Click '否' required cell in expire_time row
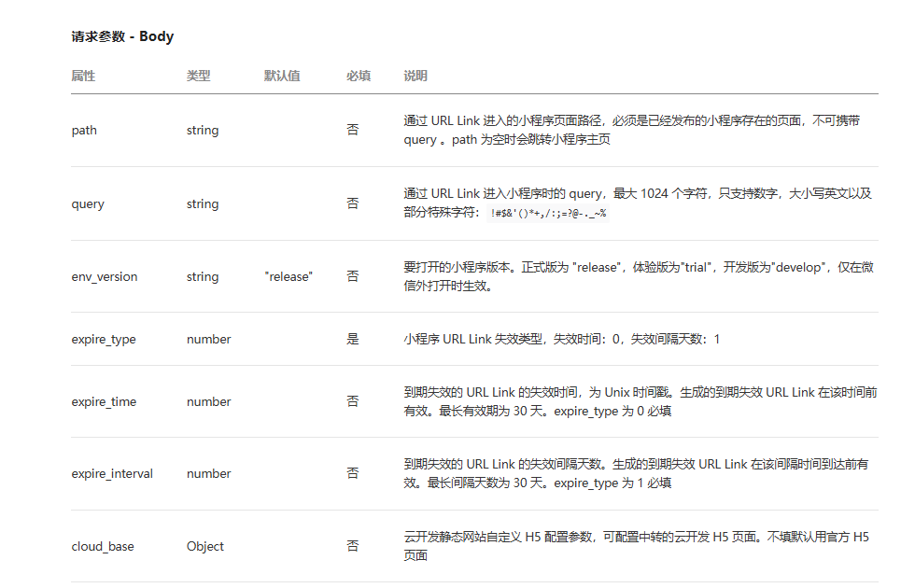 click(353, 401)
